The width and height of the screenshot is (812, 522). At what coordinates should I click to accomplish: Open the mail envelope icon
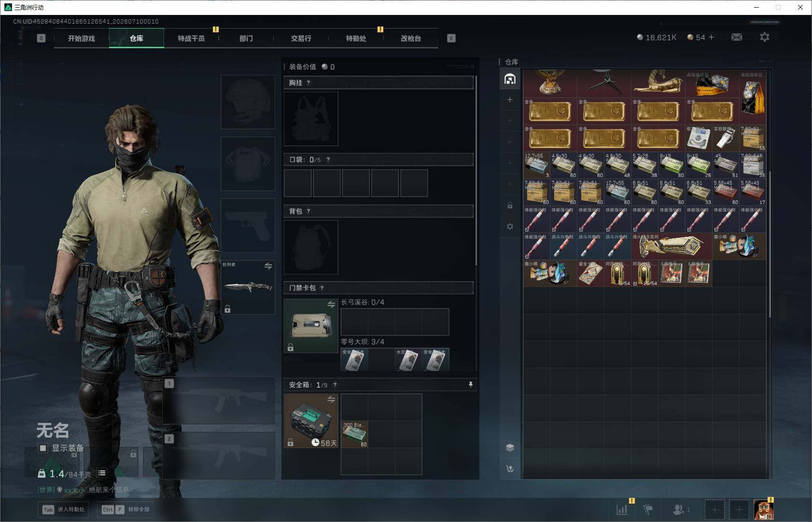(736, 37)
